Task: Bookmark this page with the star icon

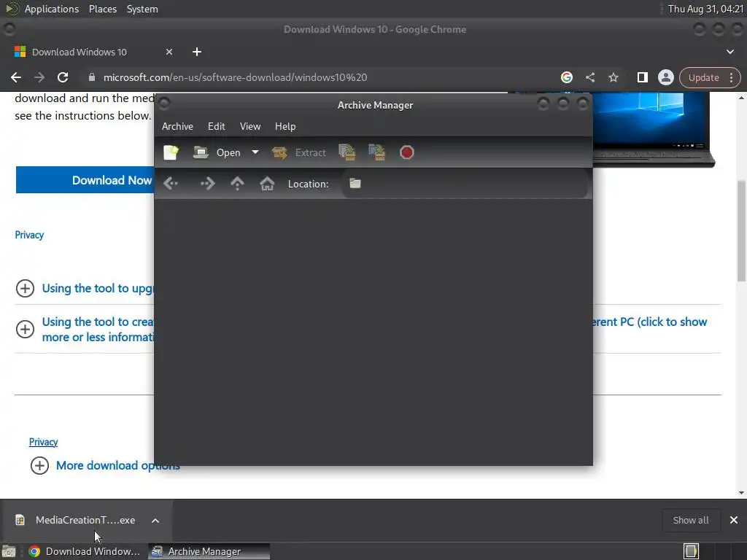Action: click(613, 77)
